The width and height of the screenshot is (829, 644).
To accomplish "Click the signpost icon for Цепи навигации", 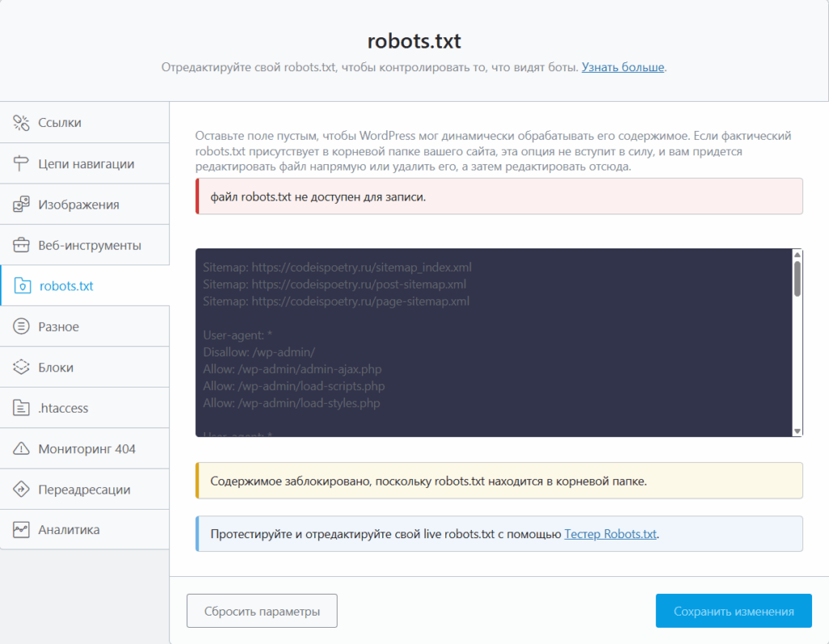I will point(21,164).
